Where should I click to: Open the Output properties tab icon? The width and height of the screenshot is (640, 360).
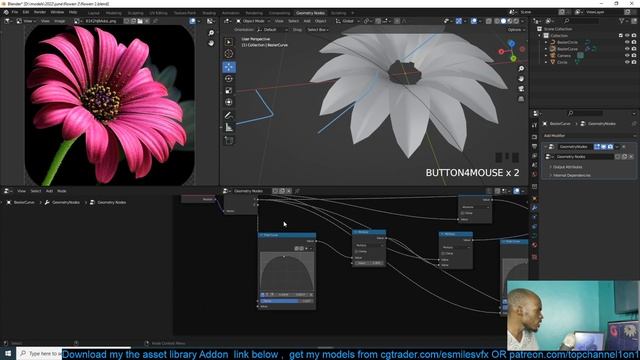[x=534, y=146]
